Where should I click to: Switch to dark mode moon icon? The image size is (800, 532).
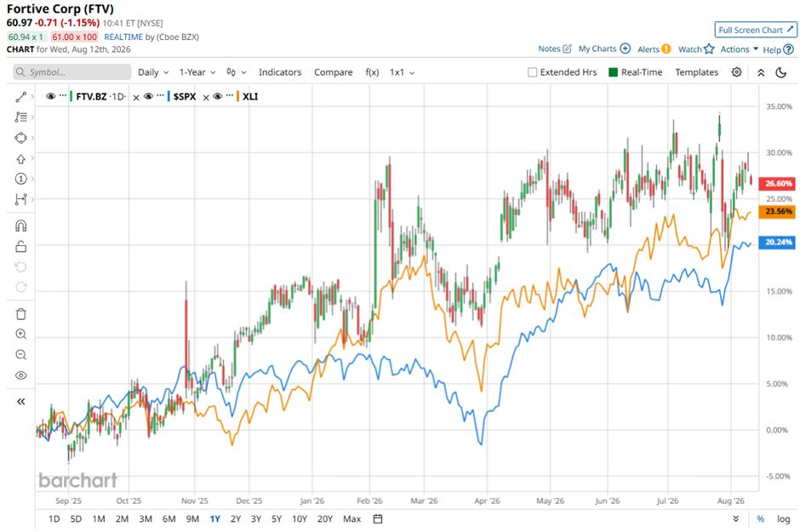pyautogui.click(x=781, y=72)
